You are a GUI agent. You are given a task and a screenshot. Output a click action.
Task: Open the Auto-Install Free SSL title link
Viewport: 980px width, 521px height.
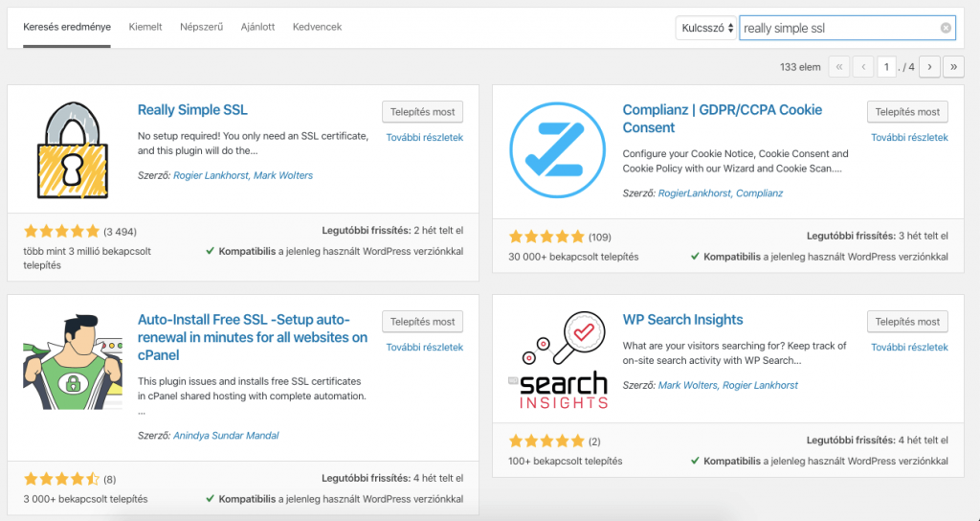tap(253, 337)
